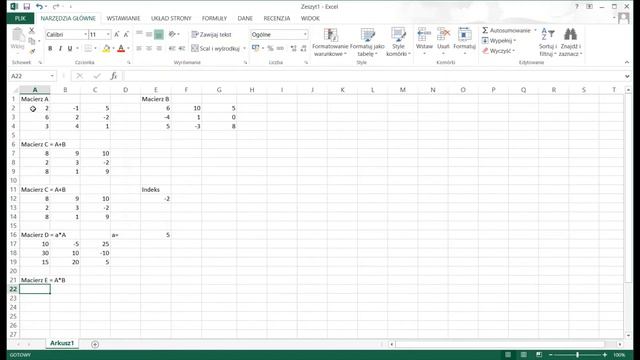Click percent style icon
This screenshot has height=360, width=640.
[x=270, y=49]
